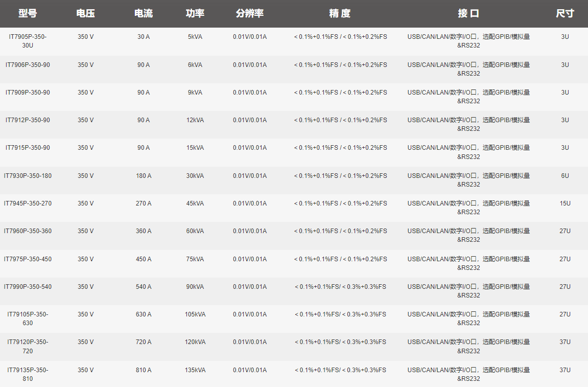Click the 135kVA power value
This screenshot has height=387, width=588.
coord(195,370)
